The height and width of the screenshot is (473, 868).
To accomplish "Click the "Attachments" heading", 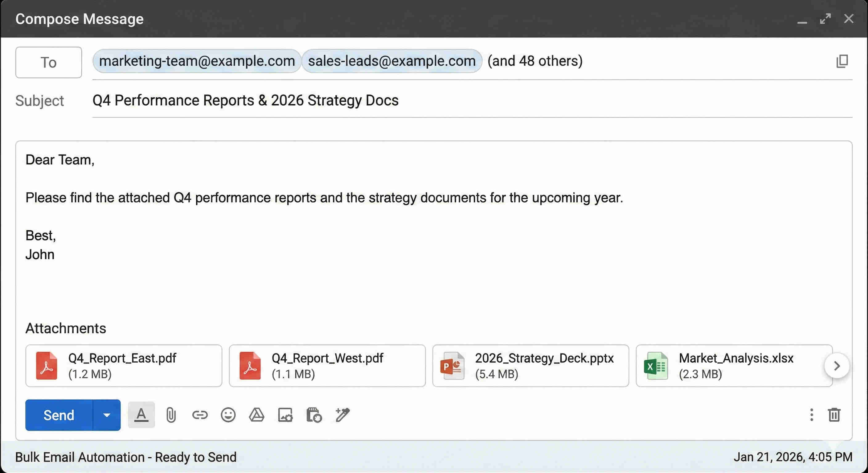I will tap(66, 328).
